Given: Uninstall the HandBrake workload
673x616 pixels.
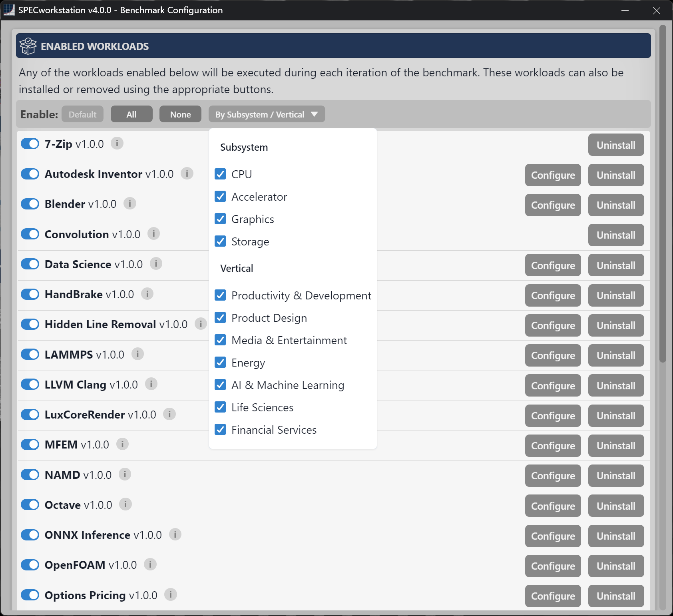Looking at the screenshot, I should 616,295.
